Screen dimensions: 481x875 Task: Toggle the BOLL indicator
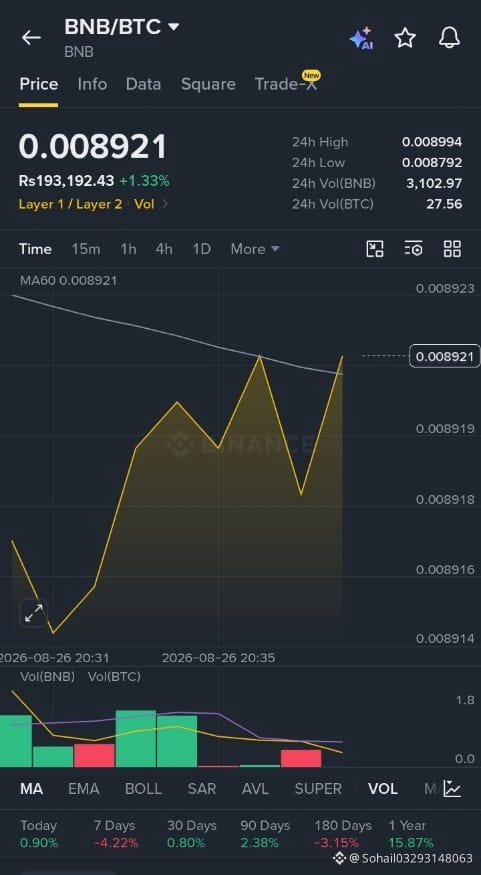coord(143,789)
